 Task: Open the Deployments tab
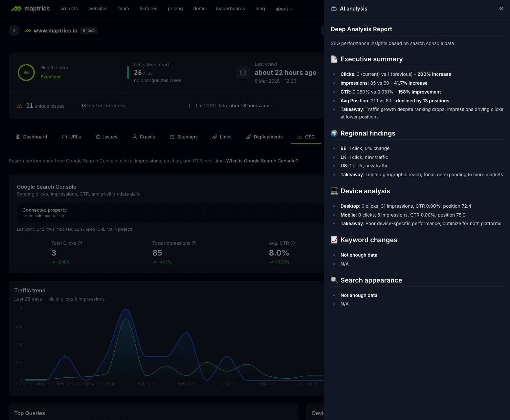[264, 137]
